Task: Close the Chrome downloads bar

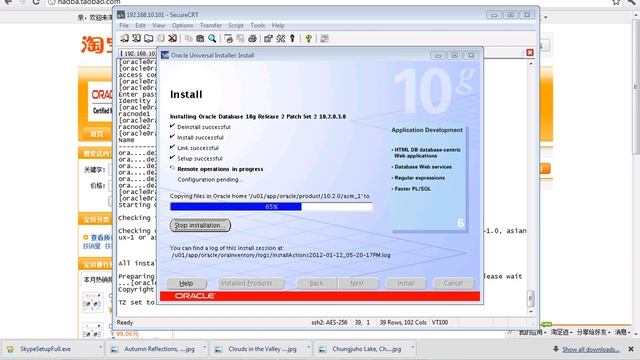Action: pyautogui.click(x=631, y=349)
